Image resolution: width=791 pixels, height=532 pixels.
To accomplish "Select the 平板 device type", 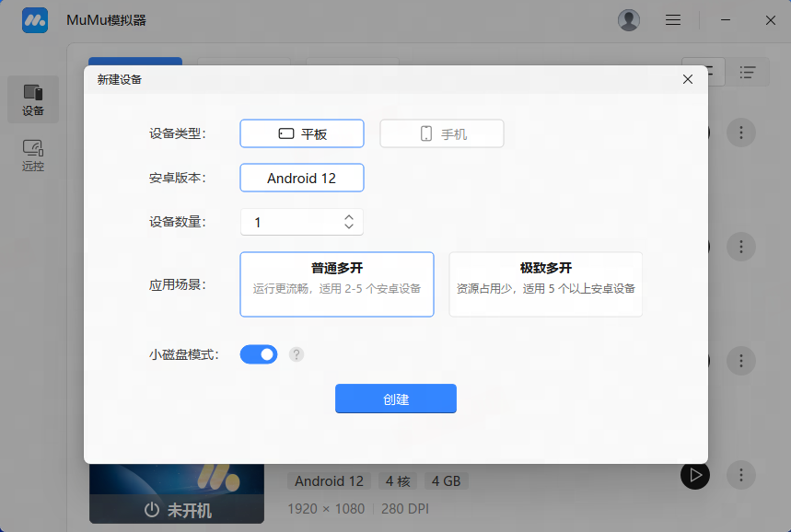I will click(x=302, y=133).
